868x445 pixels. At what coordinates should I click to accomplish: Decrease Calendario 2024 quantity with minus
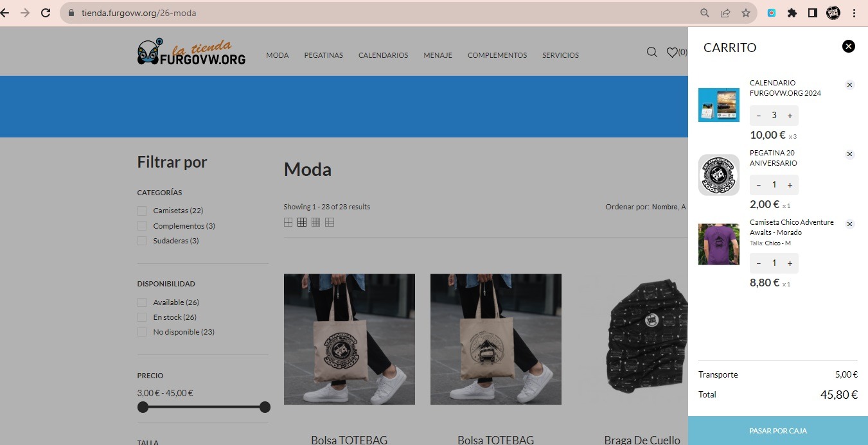pyautogui.click(x=759, y=116)
